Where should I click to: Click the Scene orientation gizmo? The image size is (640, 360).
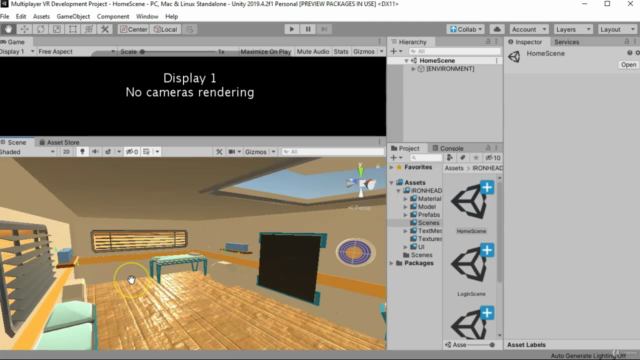pos(361,183)
